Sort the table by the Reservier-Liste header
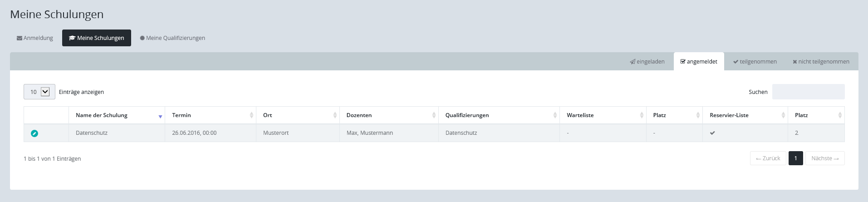Viewport: 868px width, 202px height. [x=729, y=115]
